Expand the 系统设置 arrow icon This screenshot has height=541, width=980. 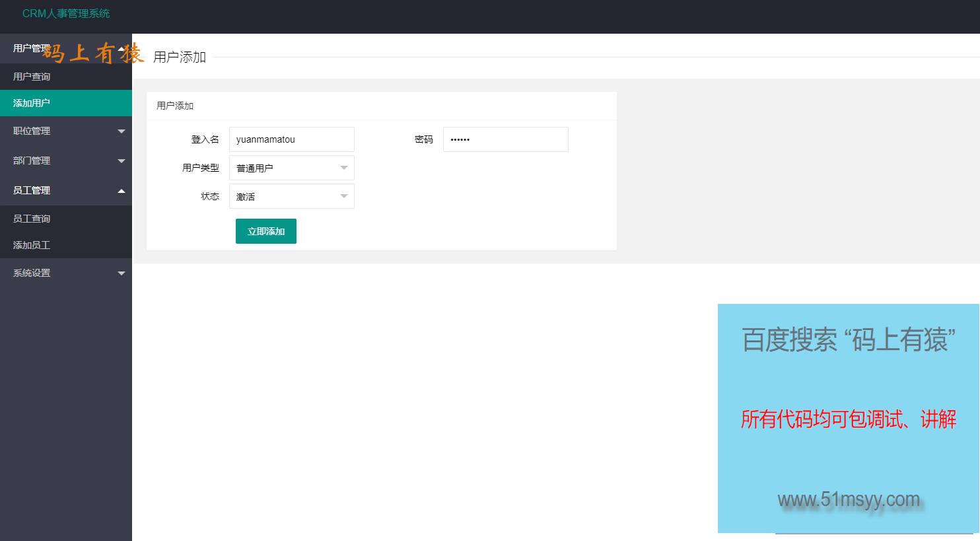pyautogui.click(x=122, y=273)
